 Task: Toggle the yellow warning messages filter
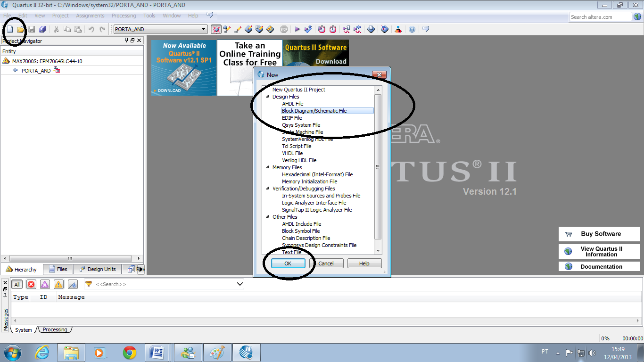(58, 284)
